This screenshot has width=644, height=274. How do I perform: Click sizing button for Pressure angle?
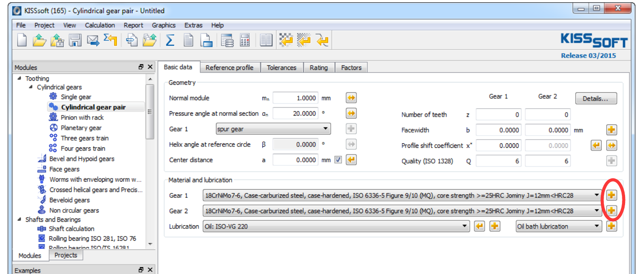click(x=351, y=113)
